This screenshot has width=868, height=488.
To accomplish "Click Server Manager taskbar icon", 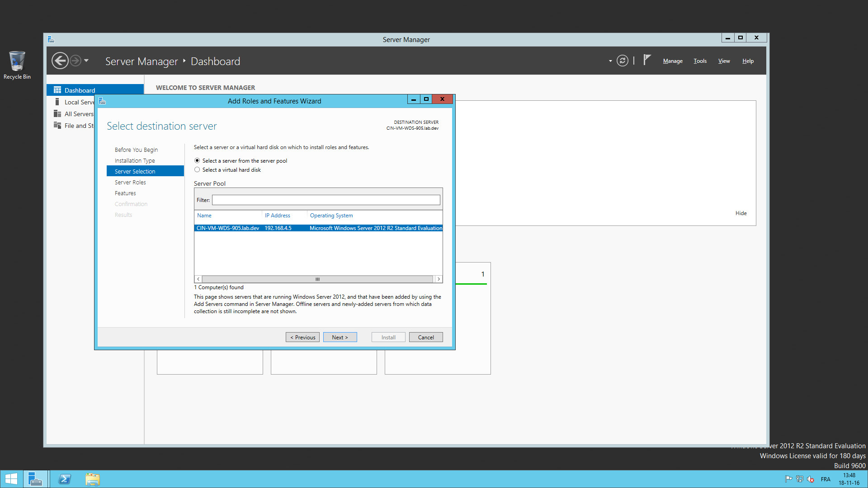I will (x=35, y=479).
